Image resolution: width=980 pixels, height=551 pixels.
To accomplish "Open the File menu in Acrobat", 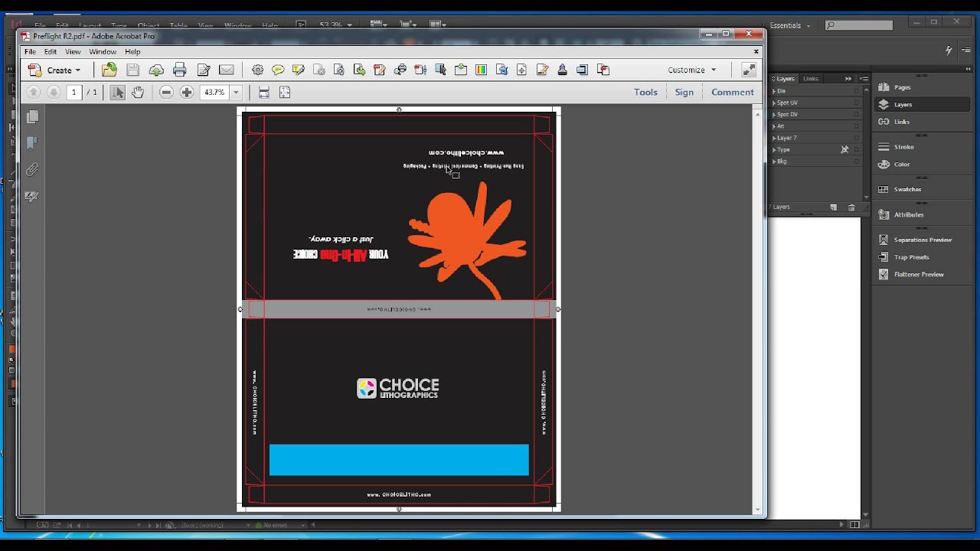I will [30, 51].
